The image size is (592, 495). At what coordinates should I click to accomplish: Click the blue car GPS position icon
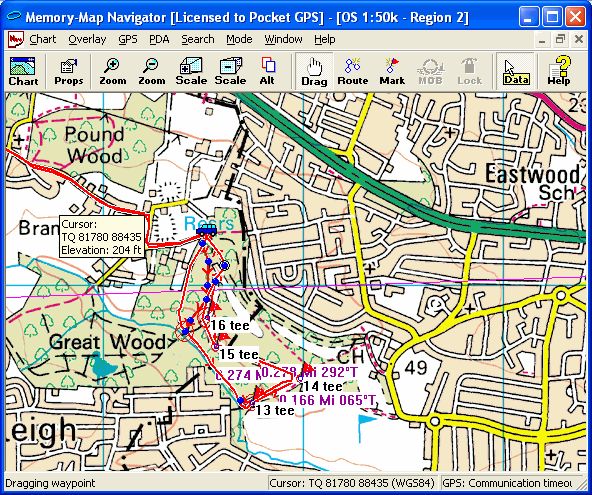pos(207,229)
